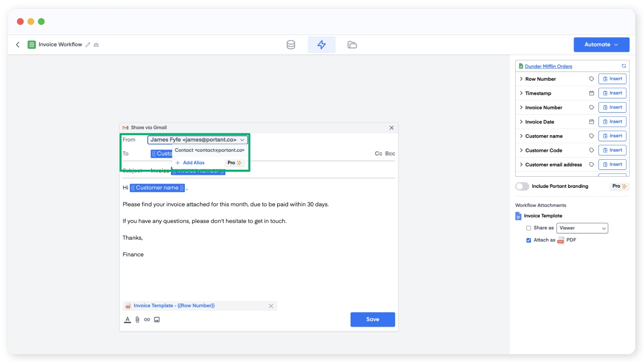Expand the Invoice Number field
The width and height of the screenshot is (644, 362).
coord(521,107)
